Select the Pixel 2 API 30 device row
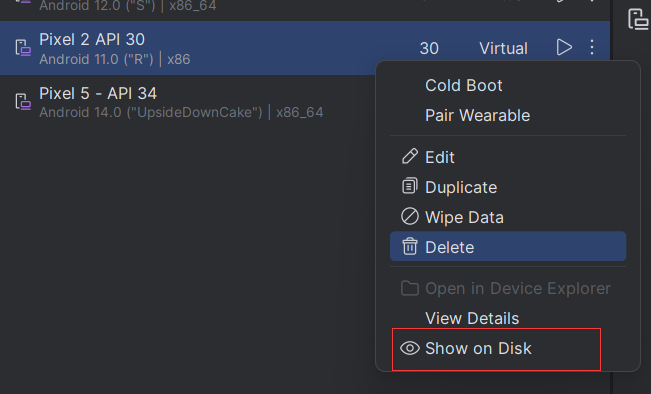This screenshot has height=394, width=651. [x=305, y=48]
